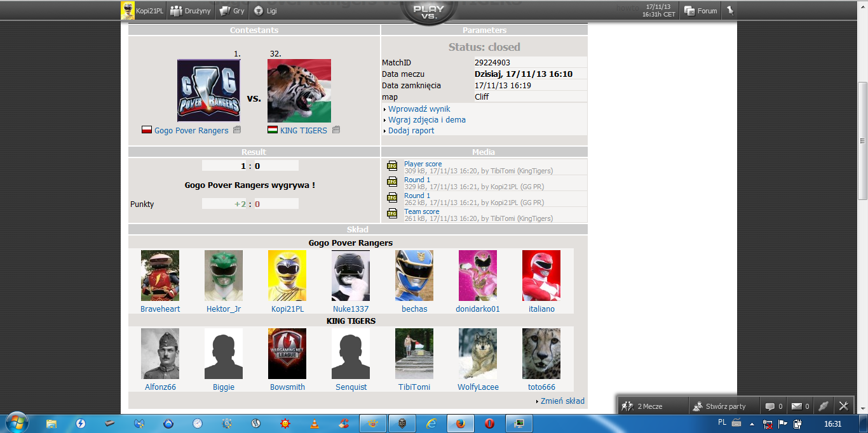The height and width of the screenshot is (433, 868).
Task: Open the Drużyny menu
Action: (190, 11)
